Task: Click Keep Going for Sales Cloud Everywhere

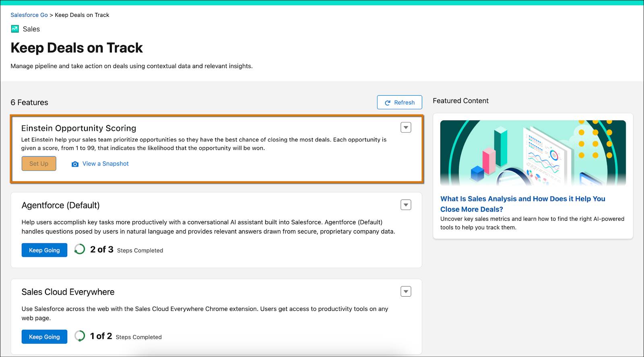Action: (x=44, y=337)
